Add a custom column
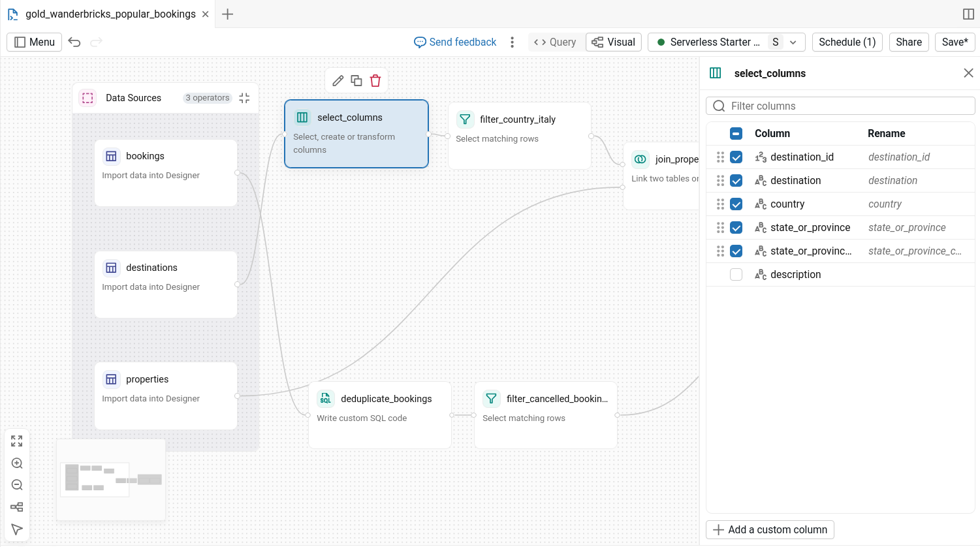The image size is (980, 547). pos(770,530)
